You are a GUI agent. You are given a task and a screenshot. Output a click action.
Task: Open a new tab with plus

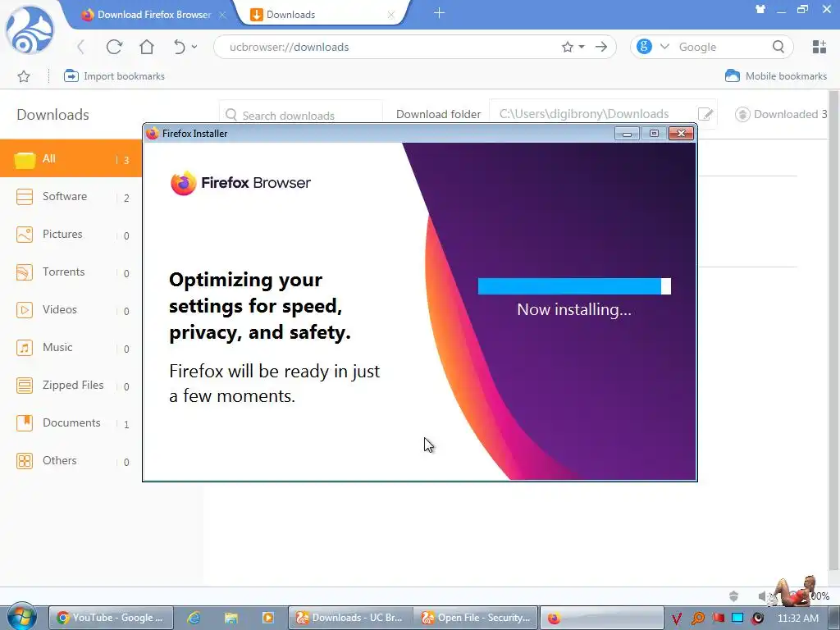[440, 13]
